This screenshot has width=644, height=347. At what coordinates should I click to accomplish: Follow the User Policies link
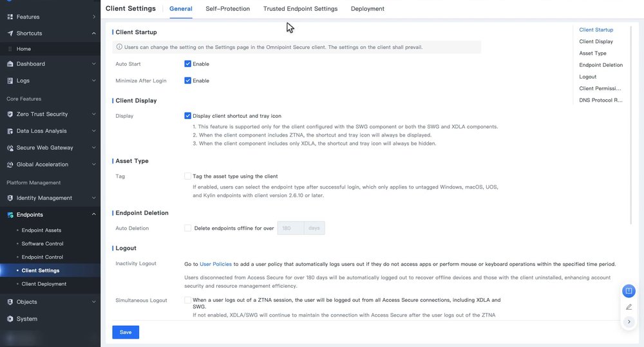point(216,264)
